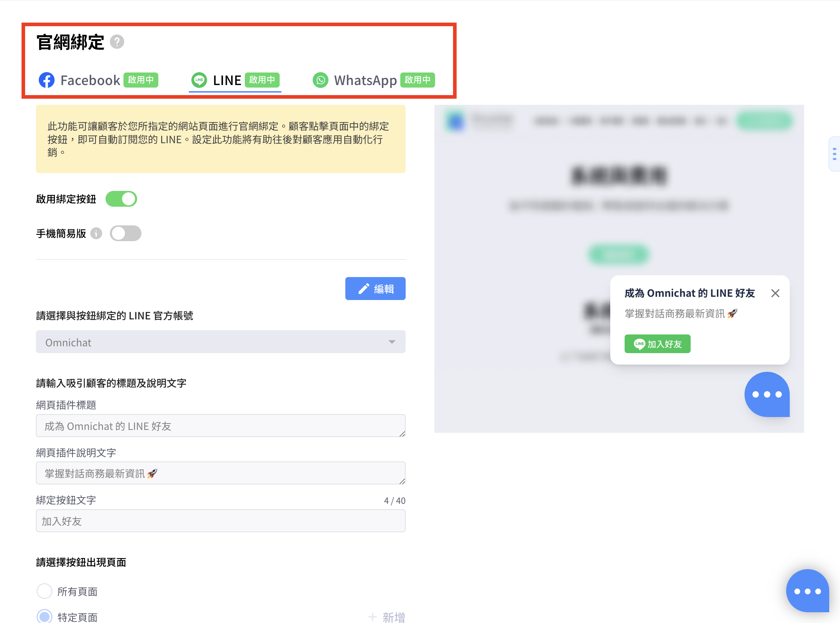Enable the 手機簡易版 toggle
This screenshot has height=623, width=840.
point(125,233)
